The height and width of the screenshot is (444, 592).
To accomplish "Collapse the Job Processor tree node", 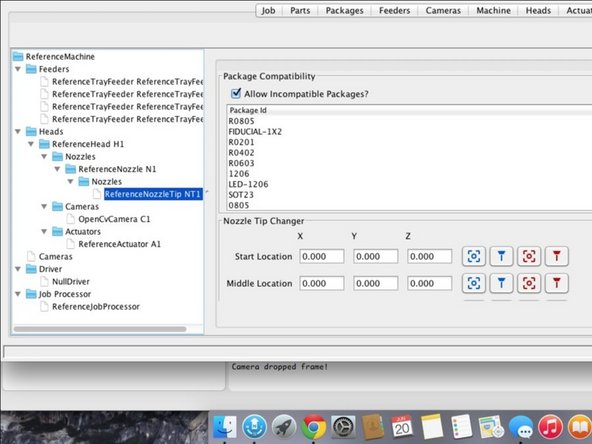I will coord(18,294).
